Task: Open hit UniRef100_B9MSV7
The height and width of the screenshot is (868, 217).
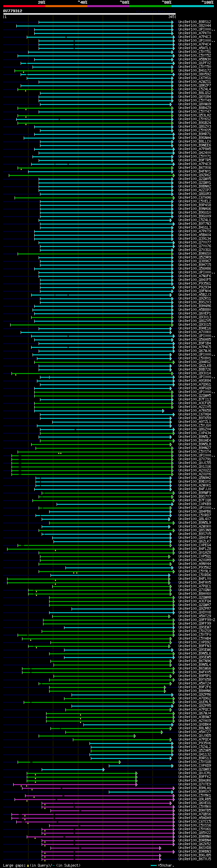Action: coord(195,792)
